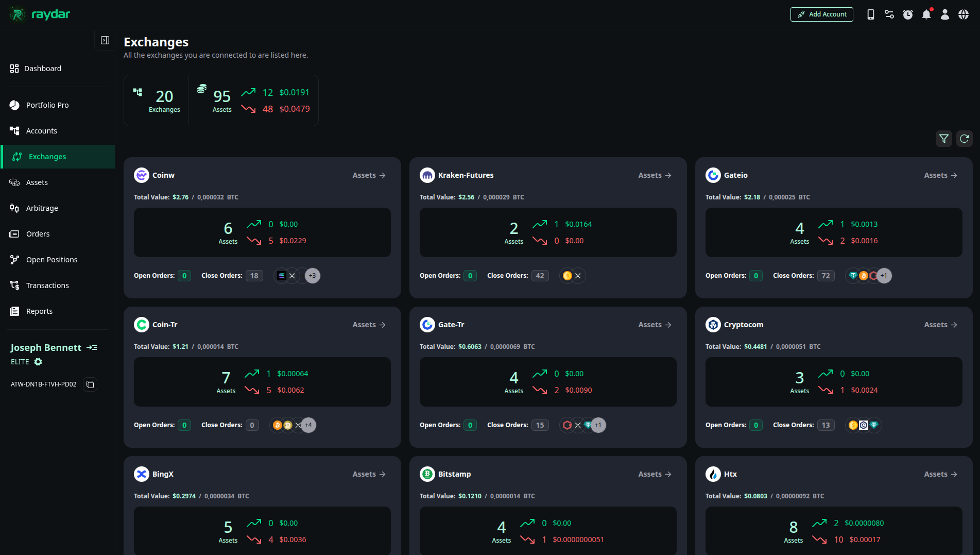The height and width of the screenshot is (555, 980).
Task: Click the settings gear next to ELITE
Action: click(38, 362)
